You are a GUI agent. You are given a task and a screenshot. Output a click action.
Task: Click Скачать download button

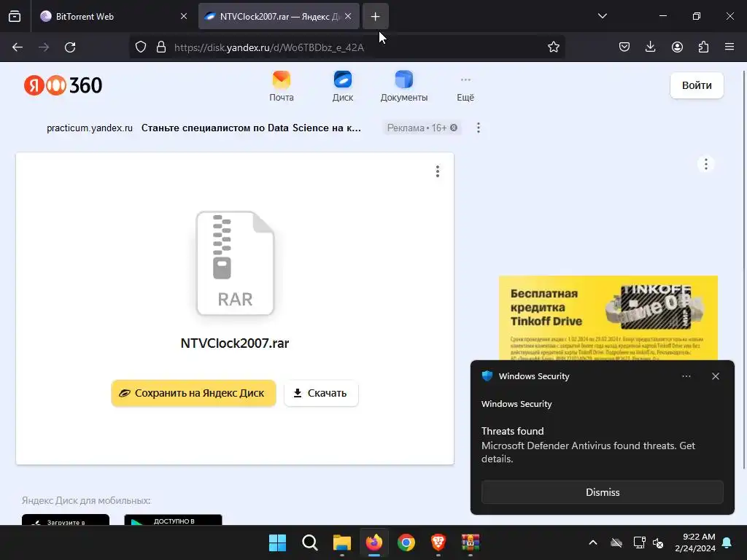pos(321,393)
